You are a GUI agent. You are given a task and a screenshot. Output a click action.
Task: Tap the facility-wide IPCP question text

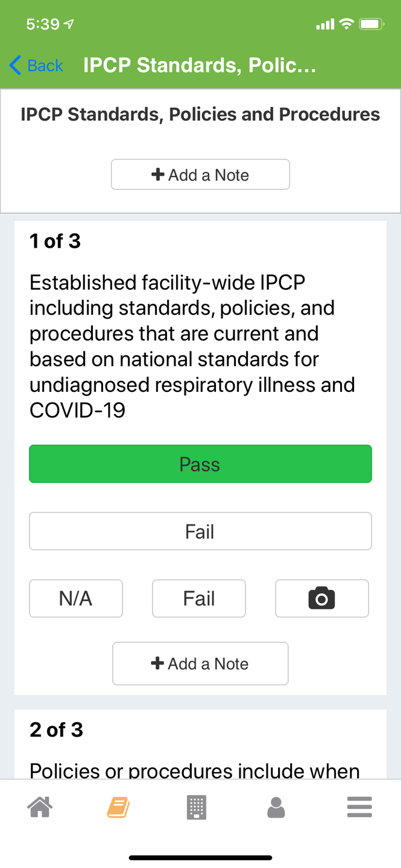(192, 346)
